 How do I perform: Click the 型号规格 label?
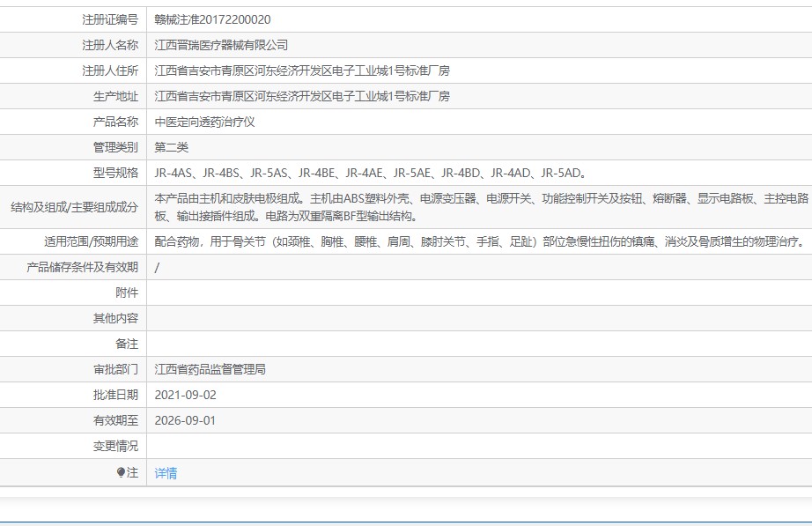click(116, 173)
